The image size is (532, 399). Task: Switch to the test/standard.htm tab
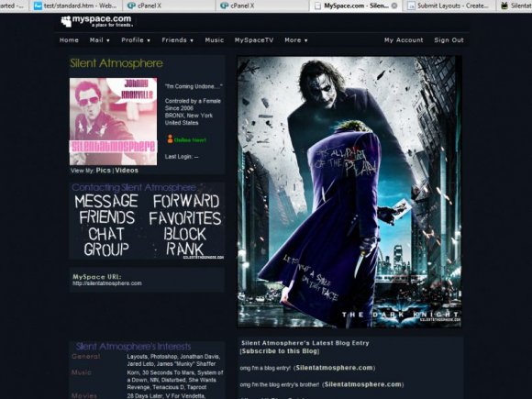click(x=75, y=6)
